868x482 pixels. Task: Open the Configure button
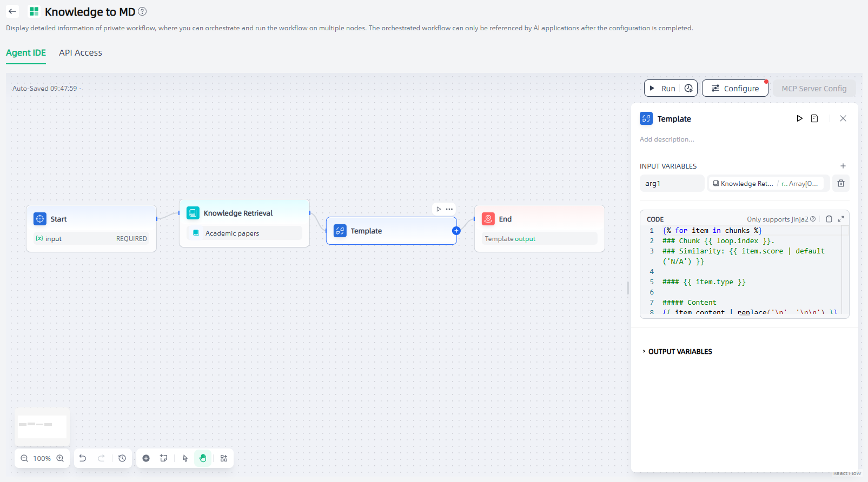pos(735,88)
